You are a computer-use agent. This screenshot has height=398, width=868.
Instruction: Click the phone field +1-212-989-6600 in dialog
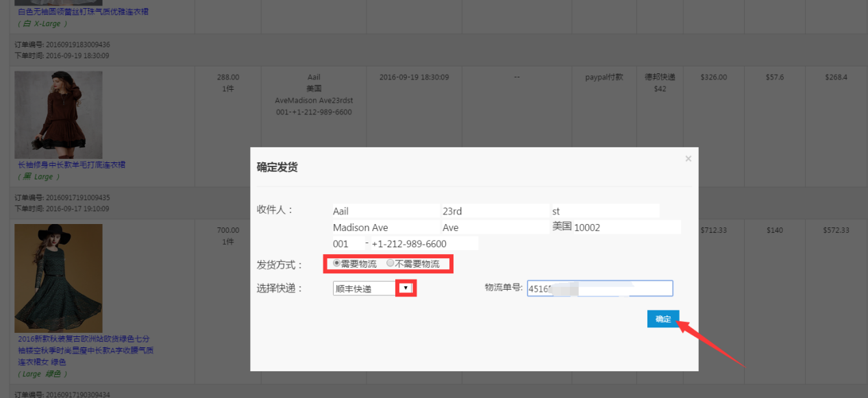pyautogui.click(x=424, y=244)
